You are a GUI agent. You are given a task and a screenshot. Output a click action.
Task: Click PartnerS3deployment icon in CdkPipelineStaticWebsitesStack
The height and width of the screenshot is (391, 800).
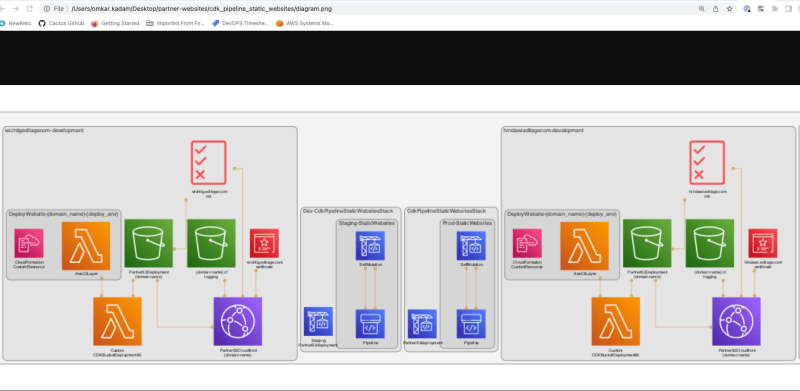pyautogui.click(x=422, y=324)
